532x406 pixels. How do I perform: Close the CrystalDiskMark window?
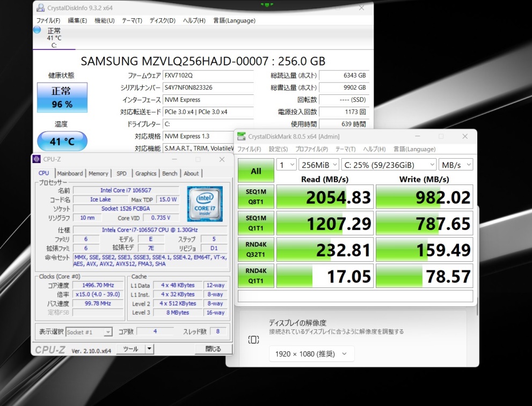pos(465,136)
